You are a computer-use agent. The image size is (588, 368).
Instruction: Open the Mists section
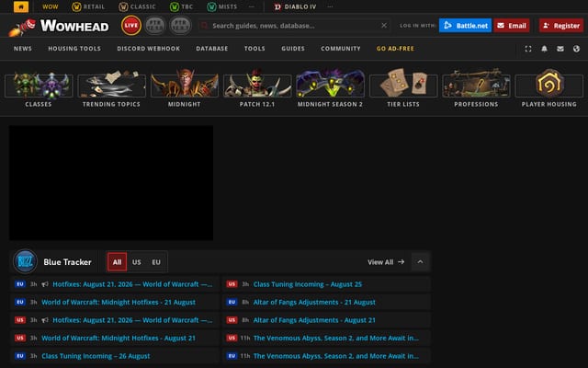point(222,6)
